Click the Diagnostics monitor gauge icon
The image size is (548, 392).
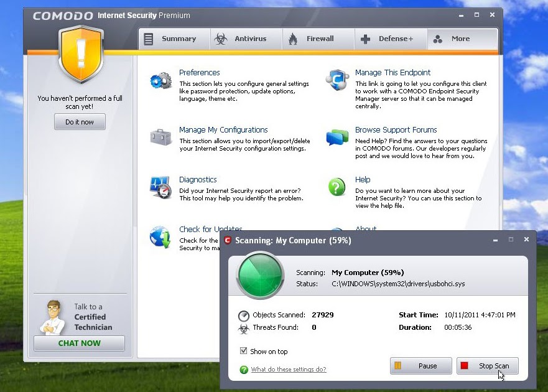coord(160,187)
